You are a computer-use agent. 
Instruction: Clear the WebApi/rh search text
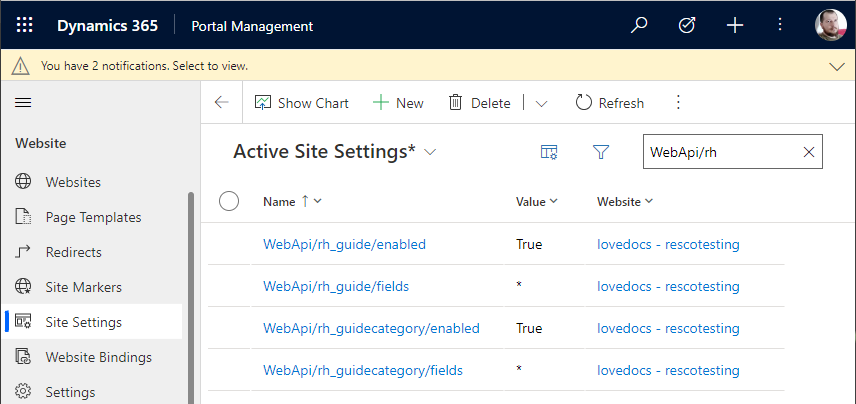pos(809,152)
